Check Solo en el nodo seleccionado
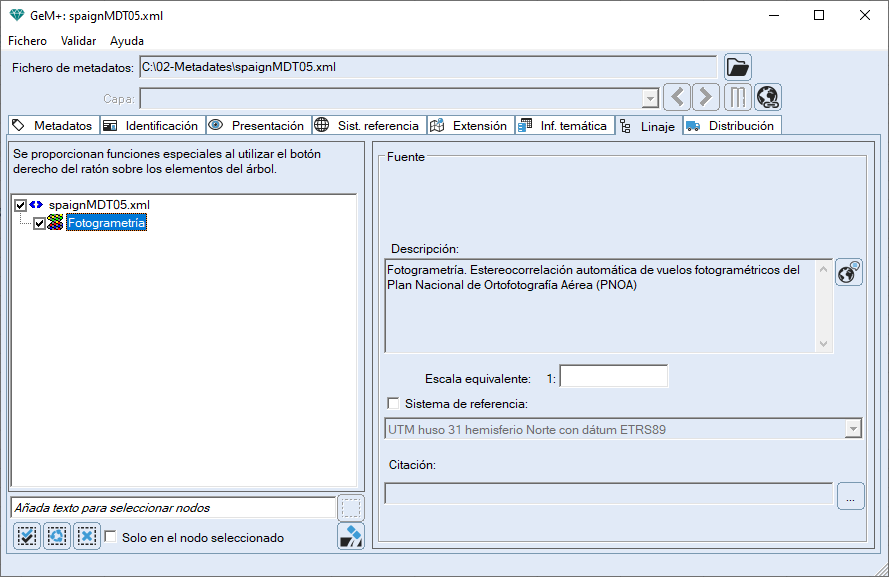The height and width of the screenshot is (577, 889). (x=111, y=537)
